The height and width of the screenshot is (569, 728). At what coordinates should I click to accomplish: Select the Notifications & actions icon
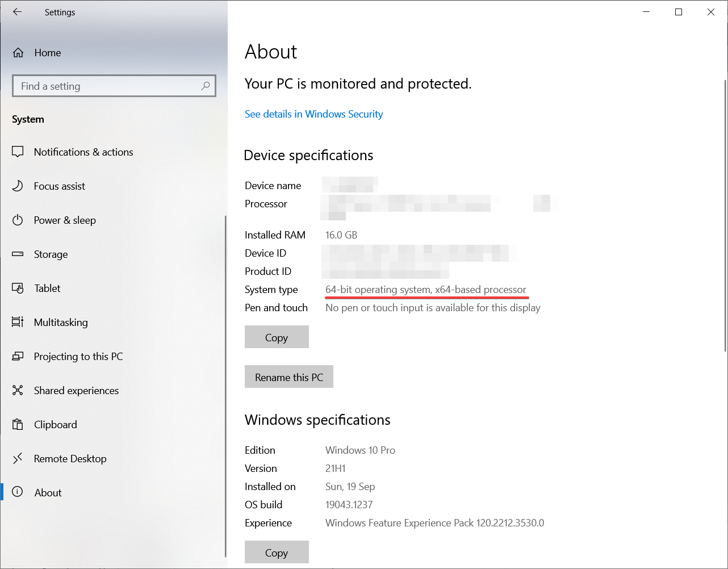click(18, 152)
